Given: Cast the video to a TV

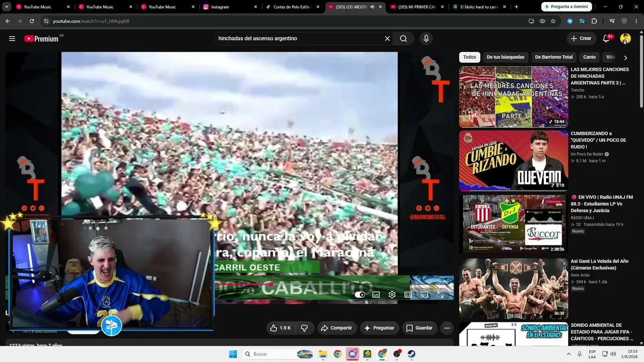Looking at the screenshot, I should pos(424,295).
